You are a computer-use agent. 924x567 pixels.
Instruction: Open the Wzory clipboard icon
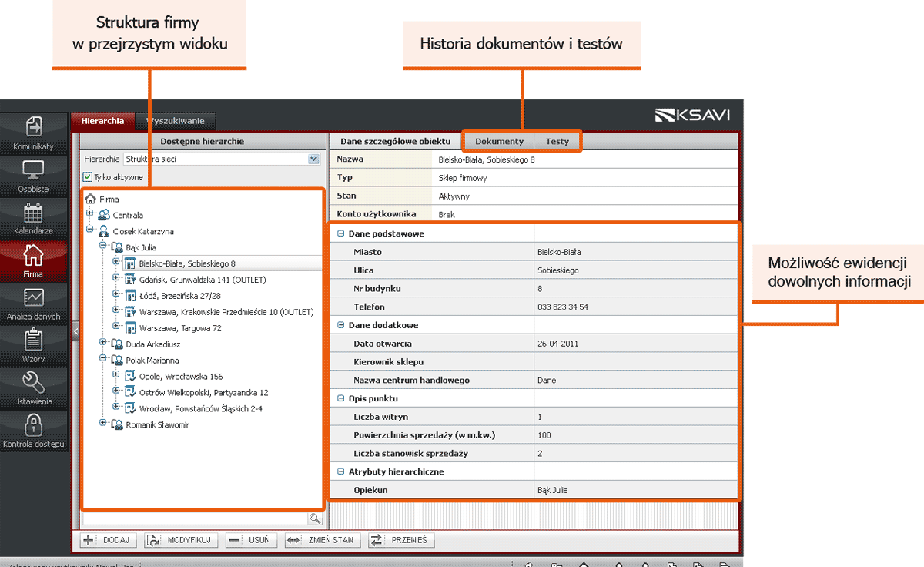pyautogui.click(x=34, y=341)
